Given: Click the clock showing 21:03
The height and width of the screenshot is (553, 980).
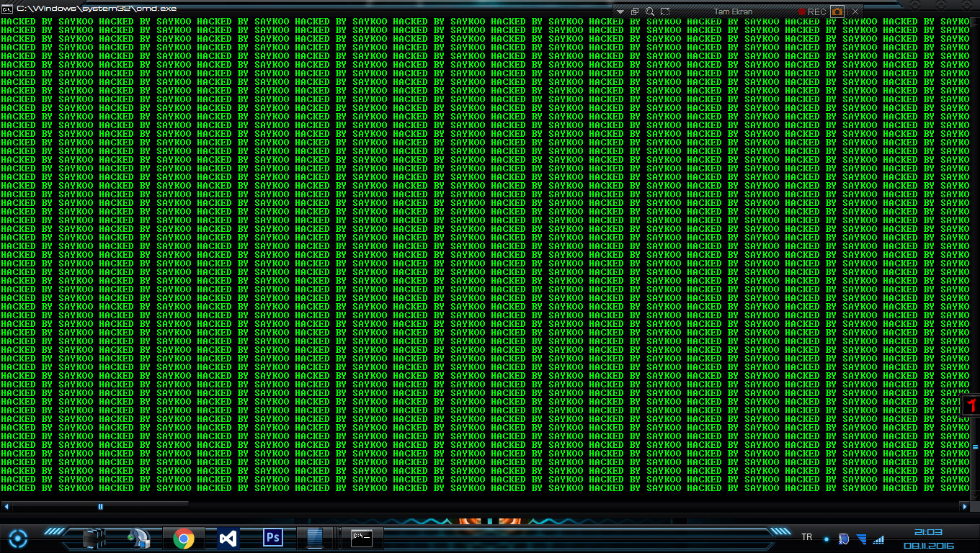Looking at the screenshot, I should point(929,532).
